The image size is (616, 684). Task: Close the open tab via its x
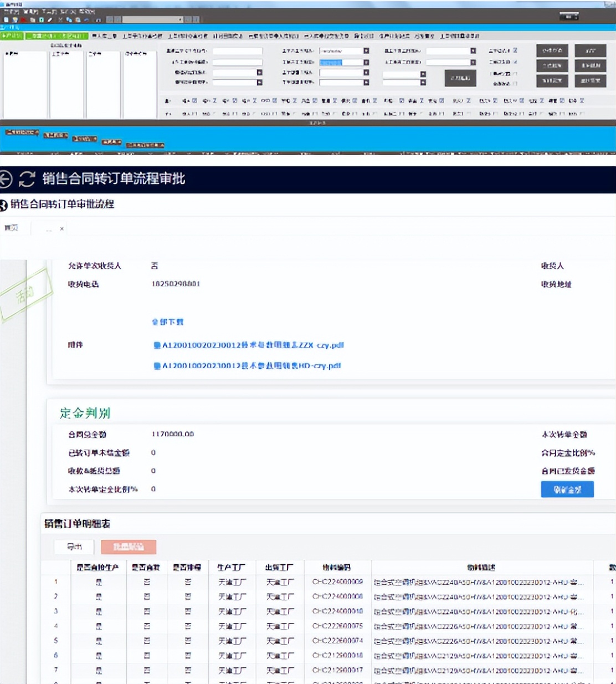(x=61, y=228)
